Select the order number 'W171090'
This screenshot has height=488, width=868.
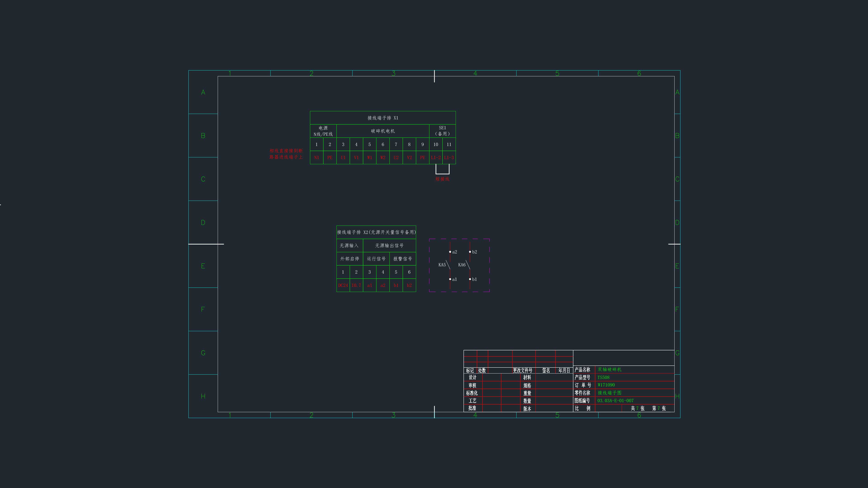(606, 385)
